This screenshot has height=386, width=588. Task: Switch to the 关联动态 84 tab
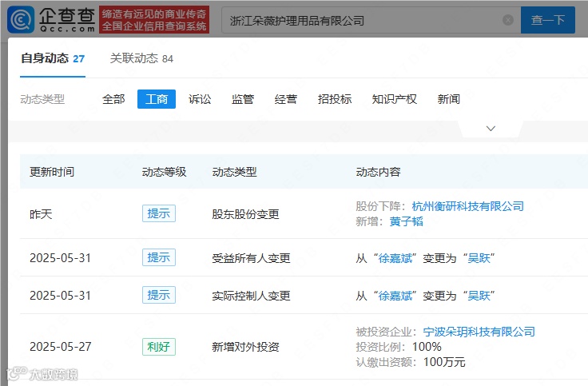(141, 58)
